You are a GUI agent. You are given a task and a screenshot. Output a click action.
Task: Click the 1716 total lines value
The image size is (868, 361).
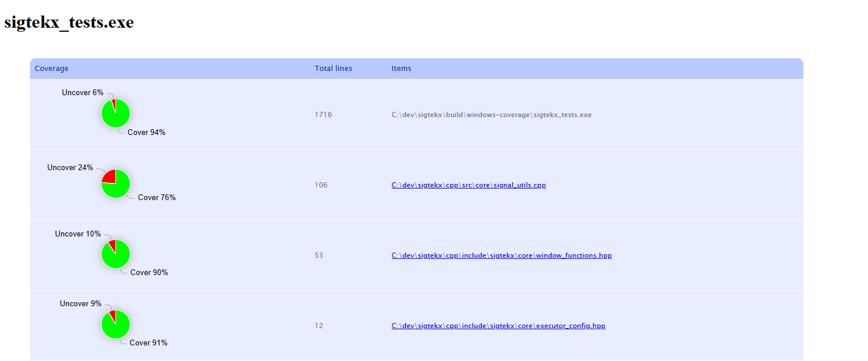click(x=324, y=114)
